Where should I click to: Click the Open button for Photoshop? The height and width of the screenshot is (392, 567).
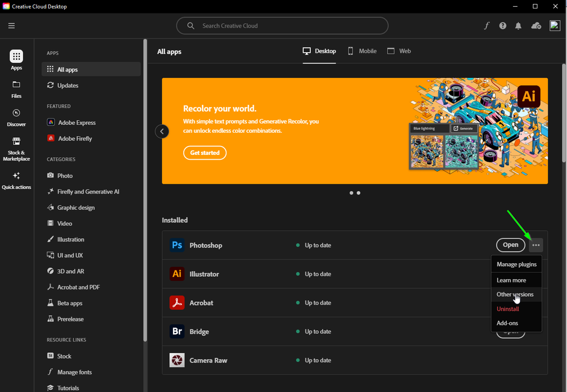tap(510, 245)
